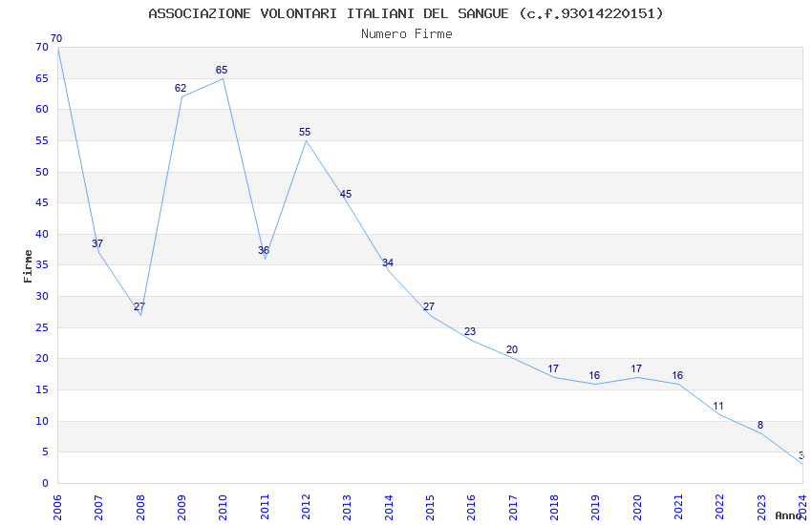The image size is (812, 525).
Task: Select the data label 37 for 2007
Action: coord(97,243)
